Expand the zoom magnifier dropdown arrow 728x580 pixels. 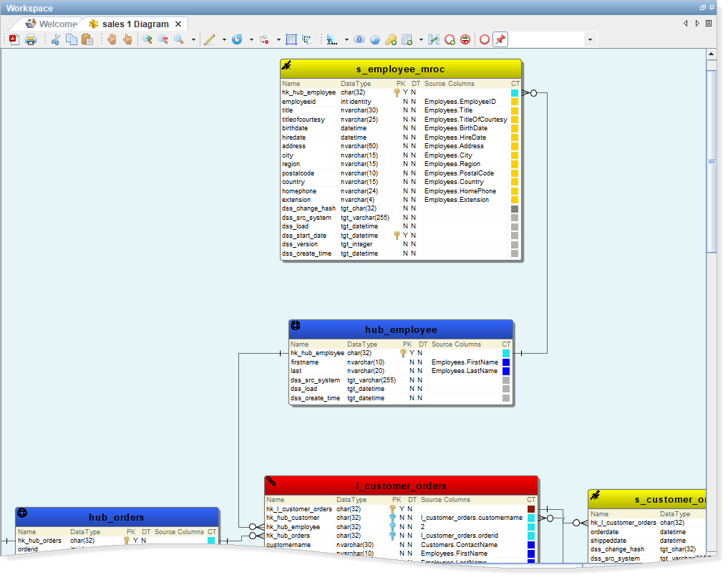pos(193,40)
